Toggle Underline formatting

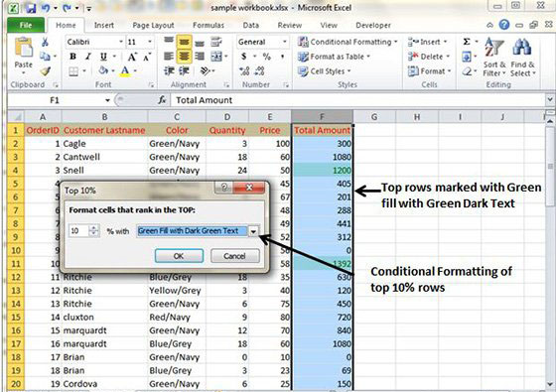103,57
